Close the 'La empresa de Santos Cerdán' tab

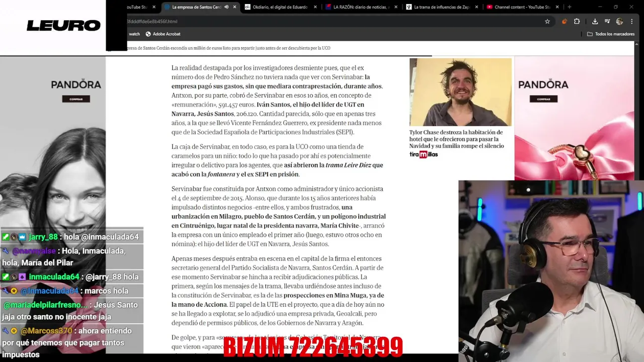(x=234, y=7)
